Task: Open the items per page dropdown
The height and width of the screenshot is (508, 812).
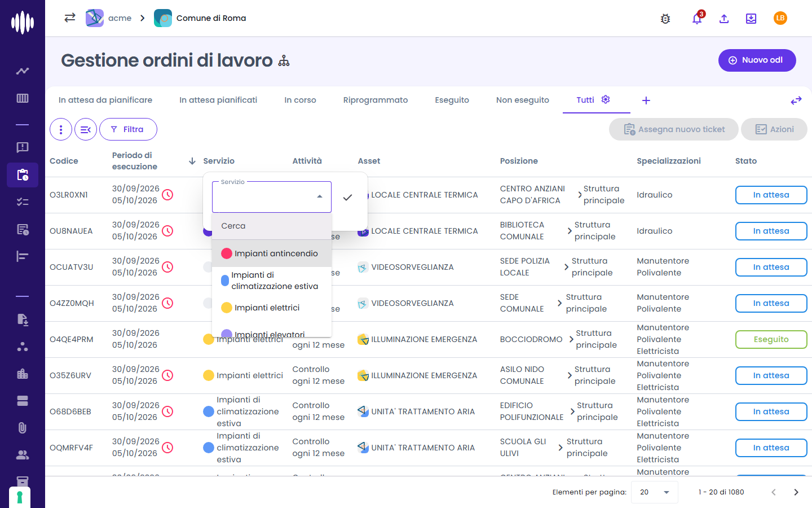Action: tap(655, 492)
